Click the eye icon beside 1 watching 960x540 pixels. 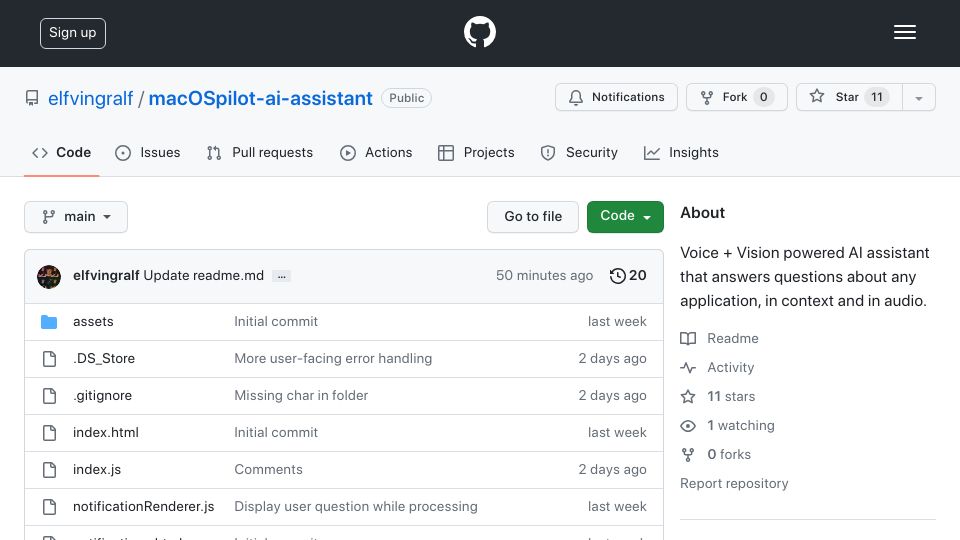688,426
